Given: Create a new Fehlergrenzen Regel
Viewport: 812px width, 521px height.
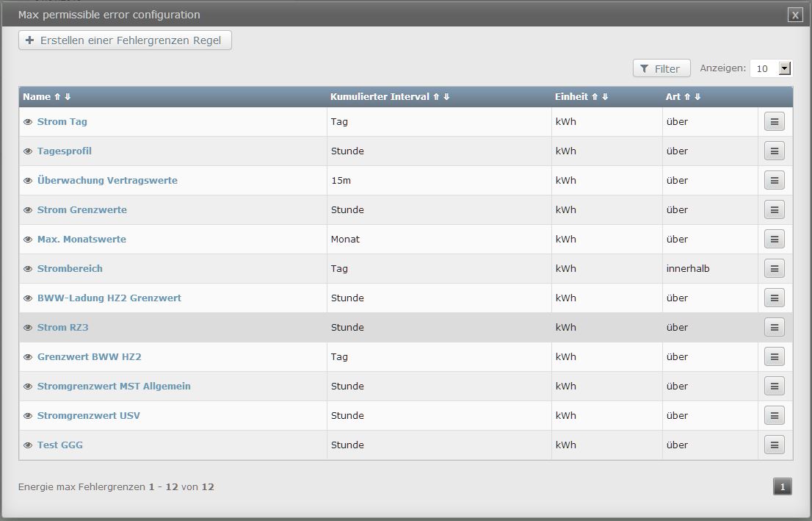Looking at the screenshot, I should (x=125, y=40).
